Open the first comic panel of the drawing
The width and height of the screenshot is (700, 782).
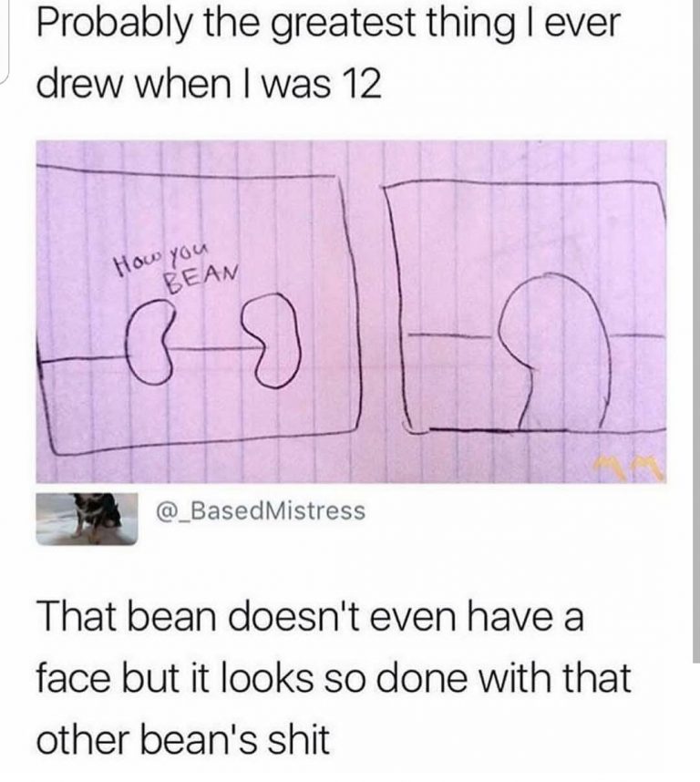coord(200,310)
